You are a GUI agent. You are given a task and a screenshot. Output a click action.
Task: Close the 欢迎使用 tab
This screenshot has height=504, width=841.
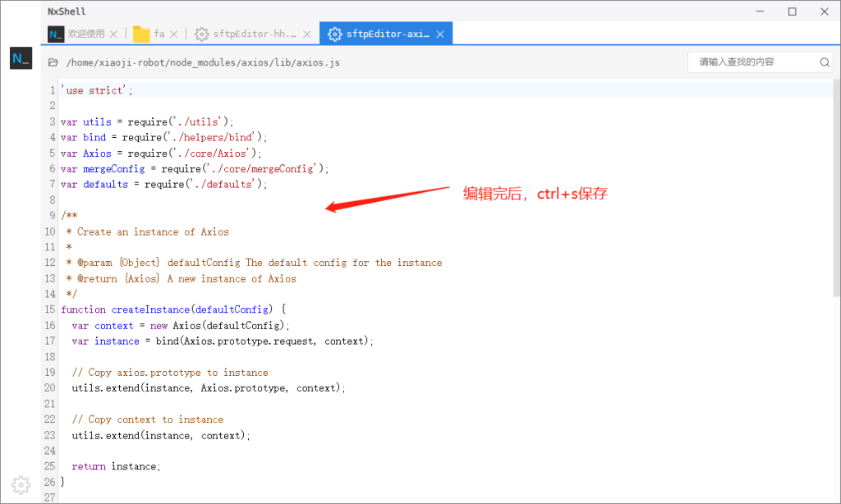114,34
